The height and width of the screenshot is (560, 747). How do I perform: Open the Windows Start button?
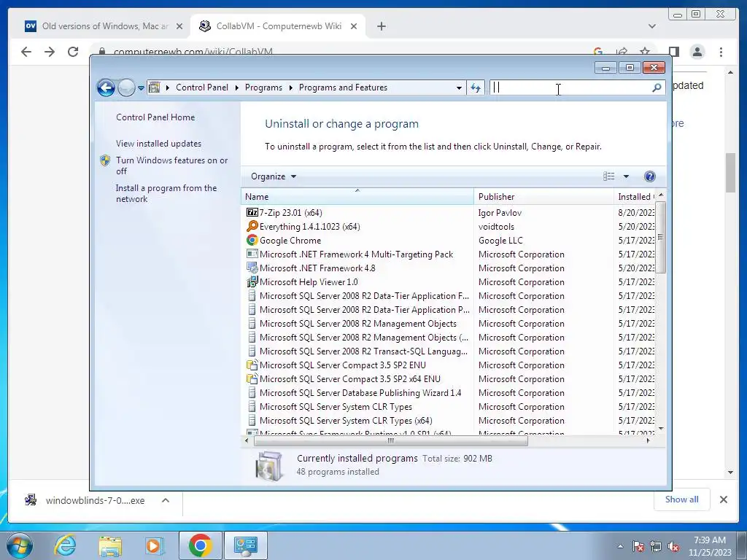[20, 545]
